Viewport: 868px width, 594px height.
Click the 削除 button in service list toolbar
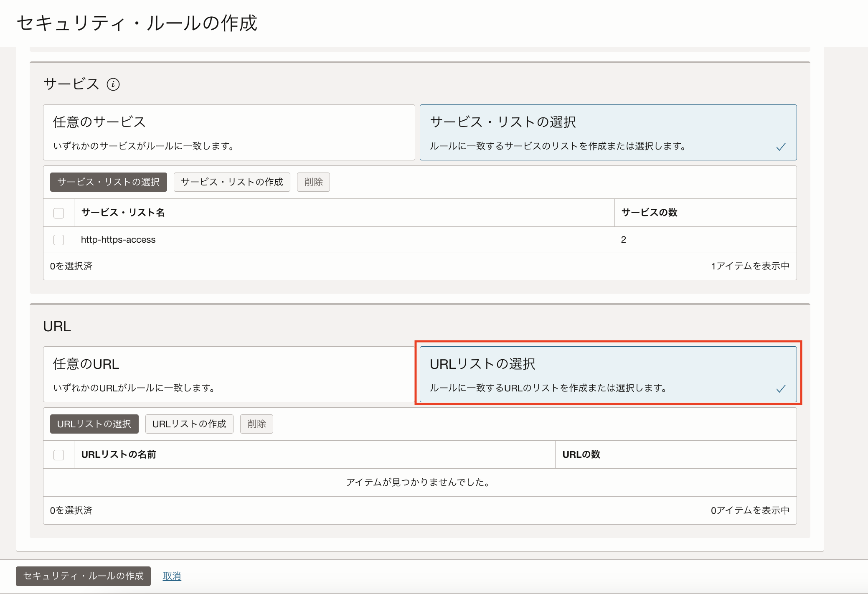[x=313, y=182]
